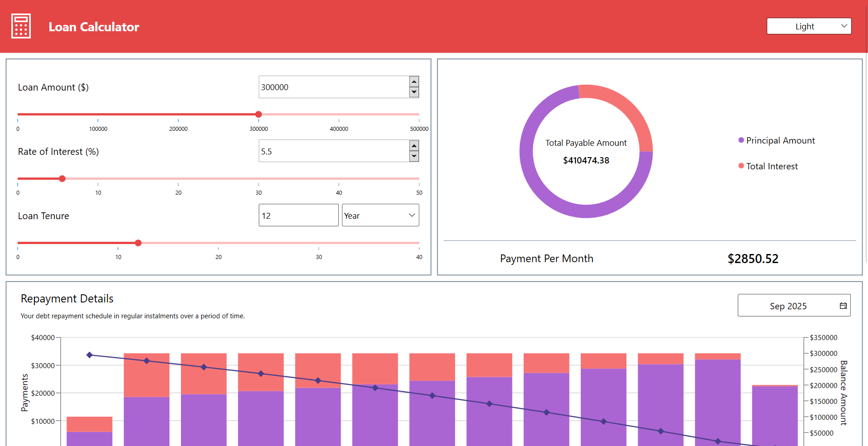
Task: Increase interest rate using the up arrow
Action: point(413,146)
